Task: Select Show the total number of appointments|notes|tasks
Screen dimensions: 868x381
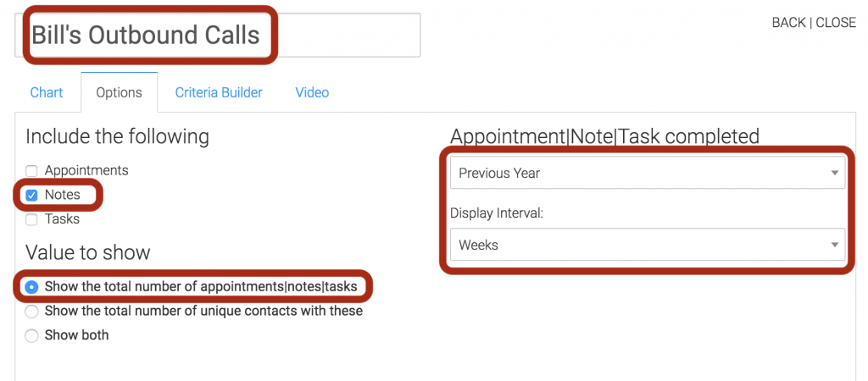Action: 31,287
